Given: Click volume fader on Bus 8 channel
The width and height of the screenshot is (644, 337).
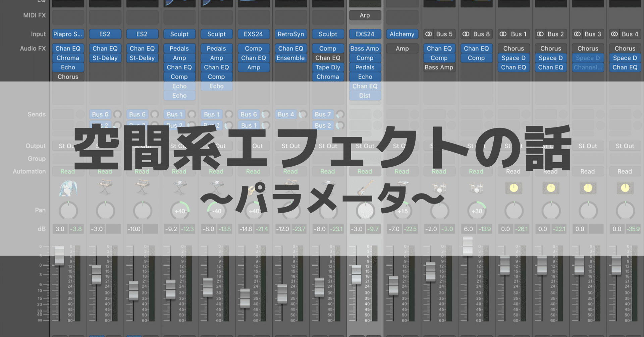Looking at the screenshot, I should [x=468, y=246].
